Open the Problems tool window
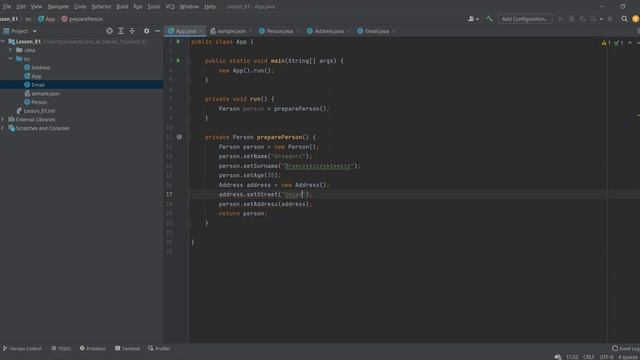 (x=93, y=349)
